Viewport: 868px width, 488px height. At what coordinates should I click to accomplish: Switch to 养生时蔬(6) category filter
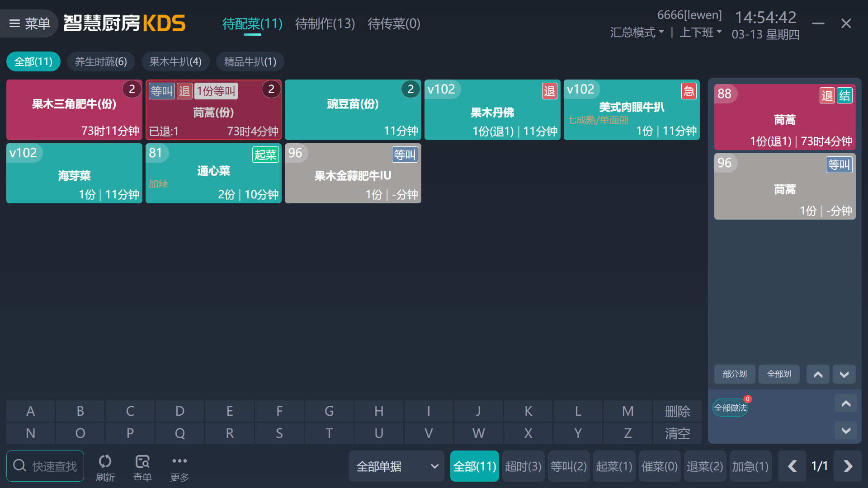coord(101,61)
